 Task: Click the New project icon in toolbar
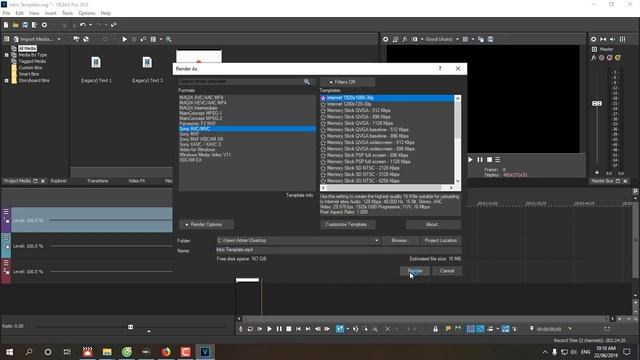6,25
